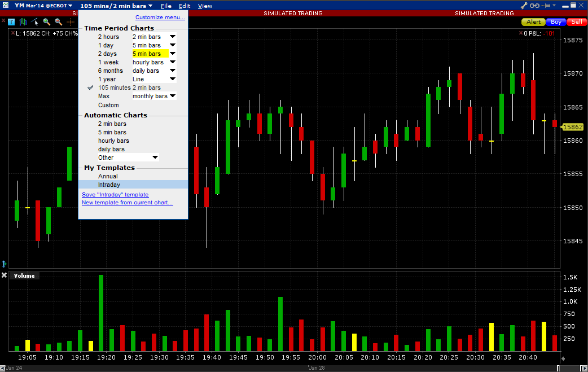Image resolution: width=588 pixels, height=372 pixels.
Task: Click the zoom in magnifier
Action: [46, 22]
